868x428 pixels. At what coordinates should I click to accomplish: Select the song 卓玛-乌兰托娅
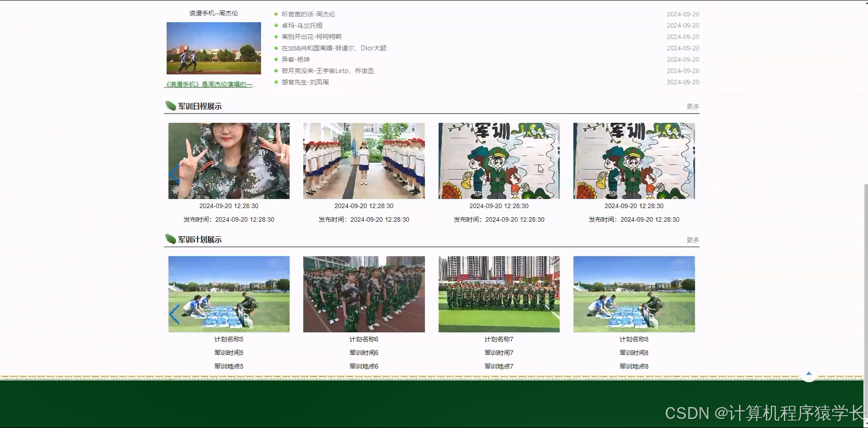click(x=301, y=25)
